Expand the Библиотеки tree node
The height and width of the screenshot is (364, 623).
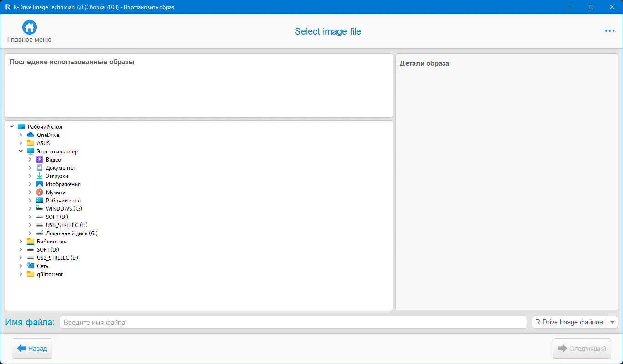[20, 242]
